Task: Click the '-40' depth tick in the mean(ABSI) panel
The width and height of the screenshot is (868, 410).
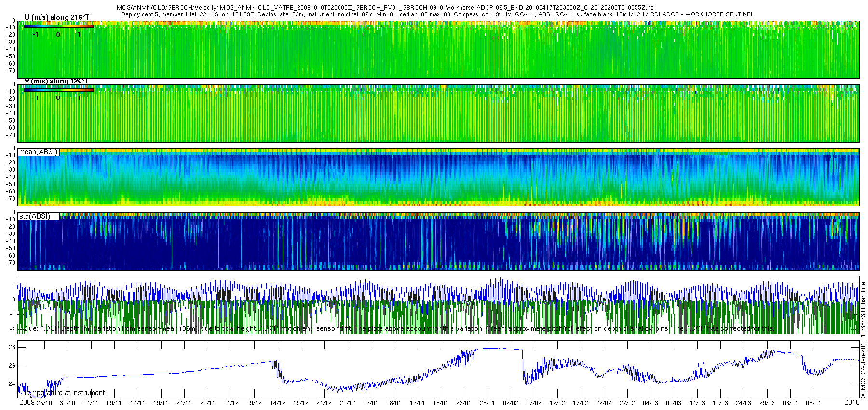Action: coord(10,177)
